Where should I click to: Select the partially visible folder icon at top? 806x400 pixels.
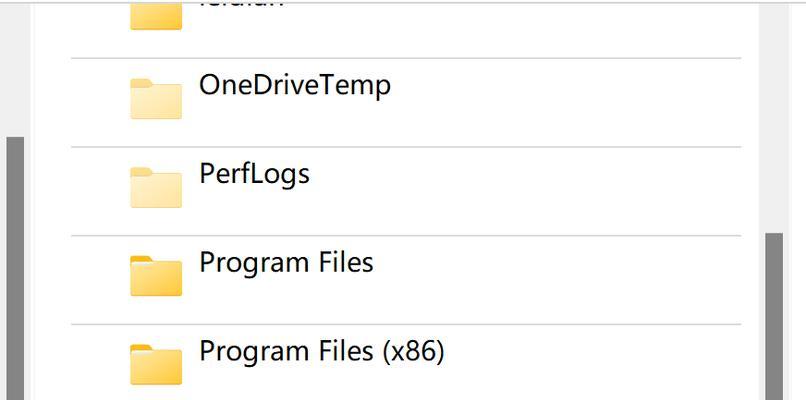click(x=156, y=16)
